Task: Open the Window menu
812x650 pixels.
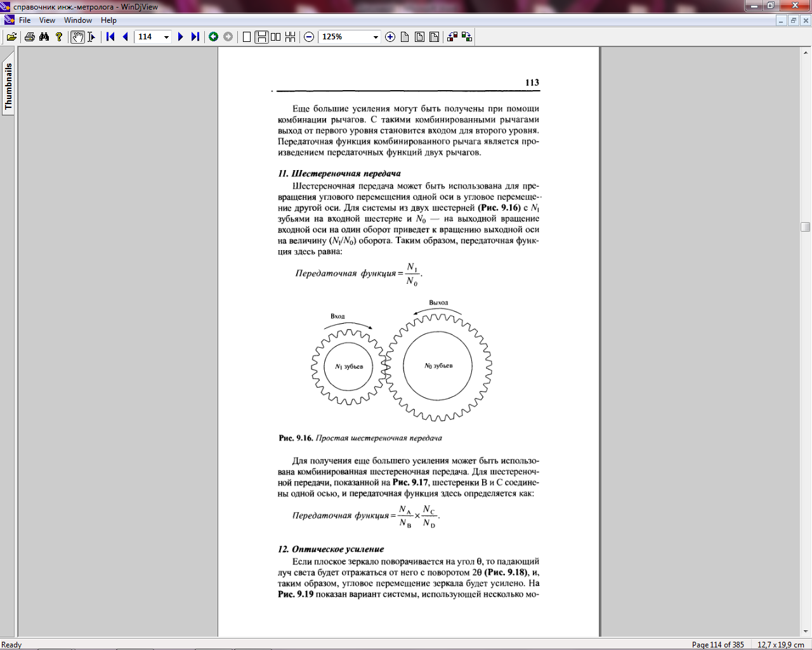Action: click(x=78, y=20)
